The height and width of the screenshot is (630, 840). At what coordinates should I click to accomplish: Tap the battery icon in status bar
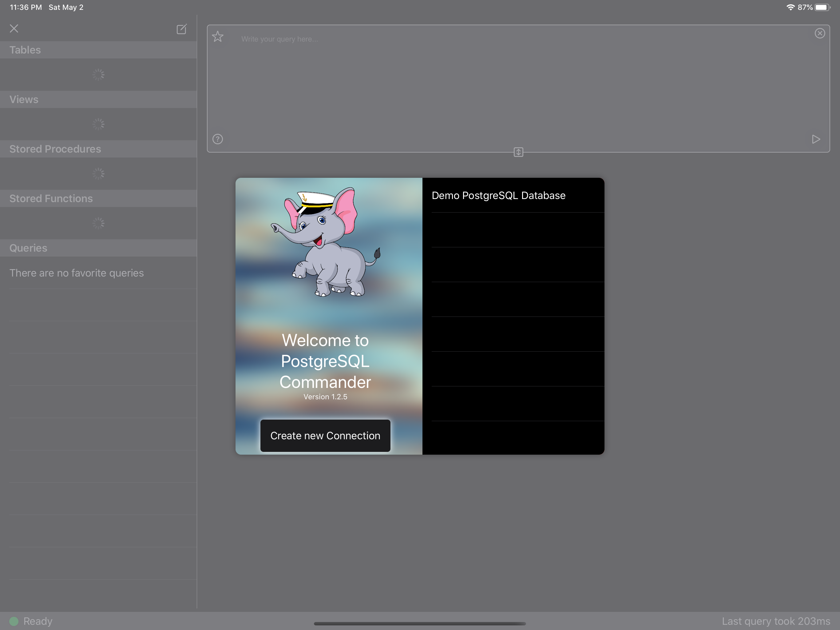pos(822,7)
